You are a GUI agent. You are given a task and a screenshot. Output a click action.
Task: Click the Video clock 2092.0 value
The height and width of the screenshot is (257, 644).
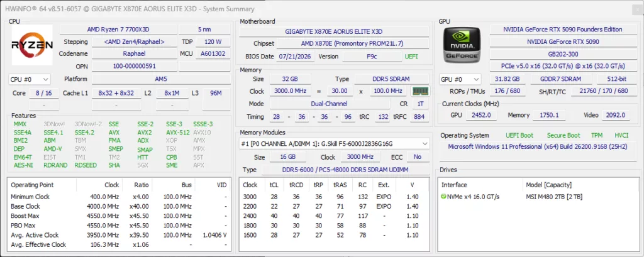(616, 116)
